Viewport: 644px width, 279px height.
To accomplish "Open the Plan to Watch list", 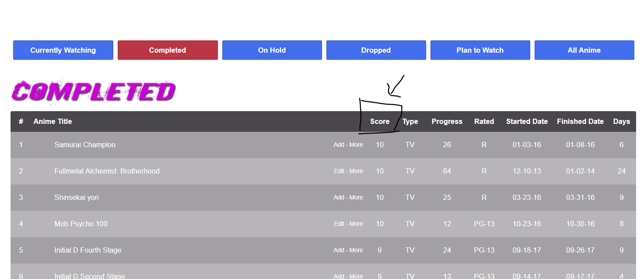I will point(480,50).
